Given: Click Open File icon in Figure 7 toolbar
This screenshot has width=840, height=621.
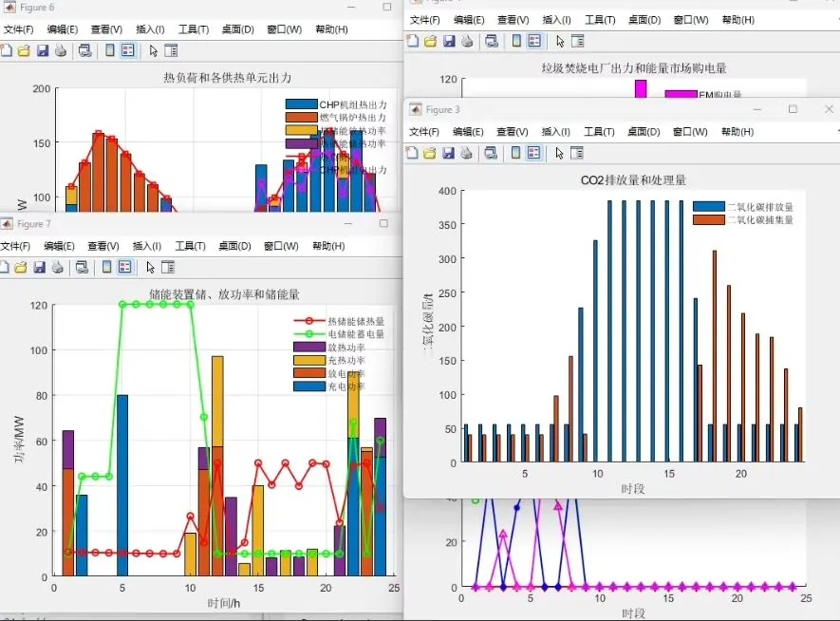Looking at the screenshot, I should click(20, 268).
